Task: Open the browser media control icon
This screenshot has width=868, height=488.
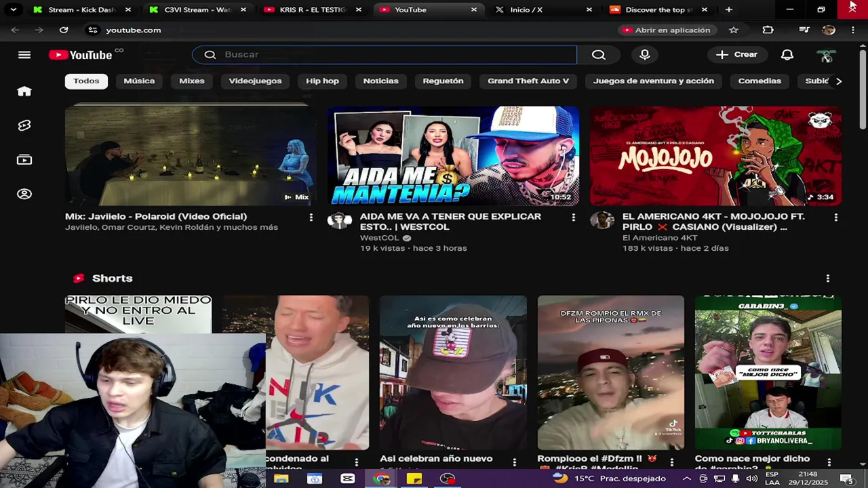Action: point(804,30)
